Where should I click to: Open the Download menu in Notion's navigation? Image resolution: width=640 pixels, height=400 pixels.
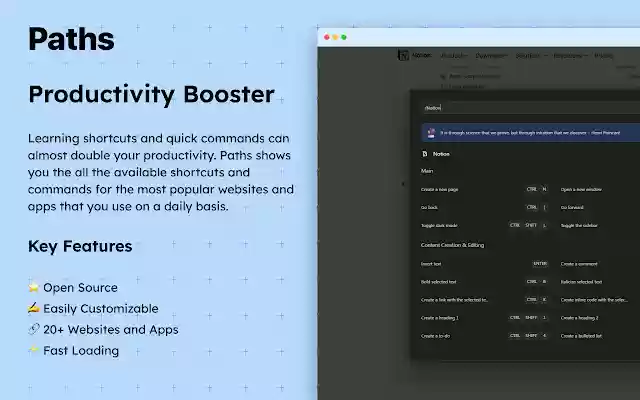(491, 56)
